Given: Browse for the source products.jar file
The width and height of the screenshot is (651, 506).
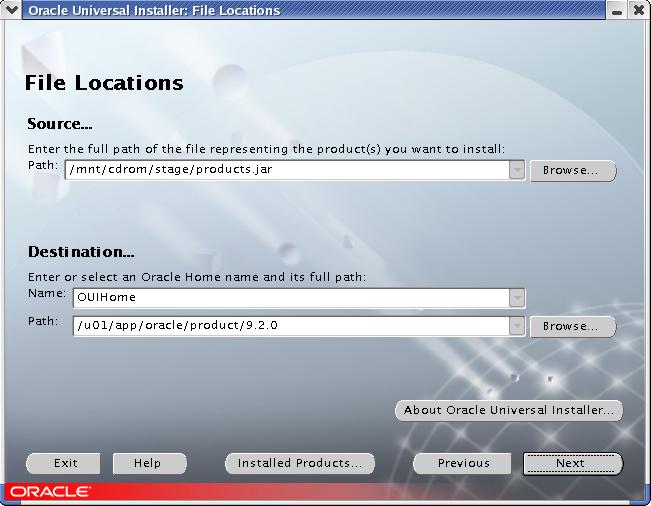Looking at the screenshot, I should [572, 171].
